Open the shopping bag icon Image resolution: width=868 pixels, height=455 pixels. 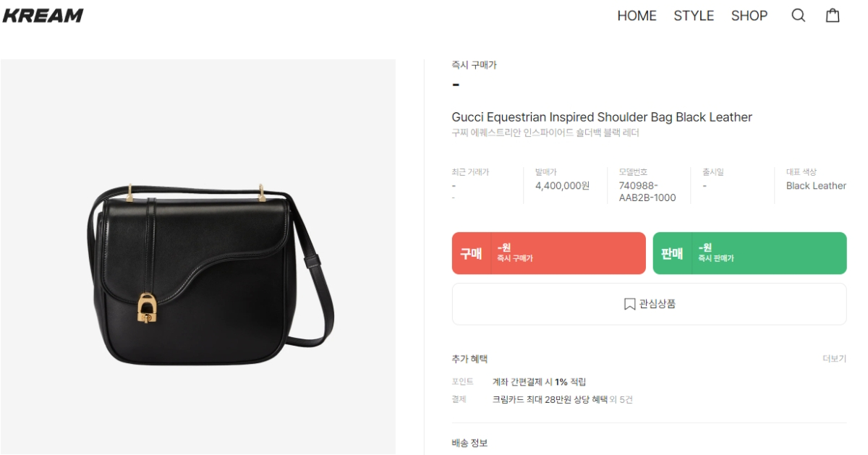[833, 15]
